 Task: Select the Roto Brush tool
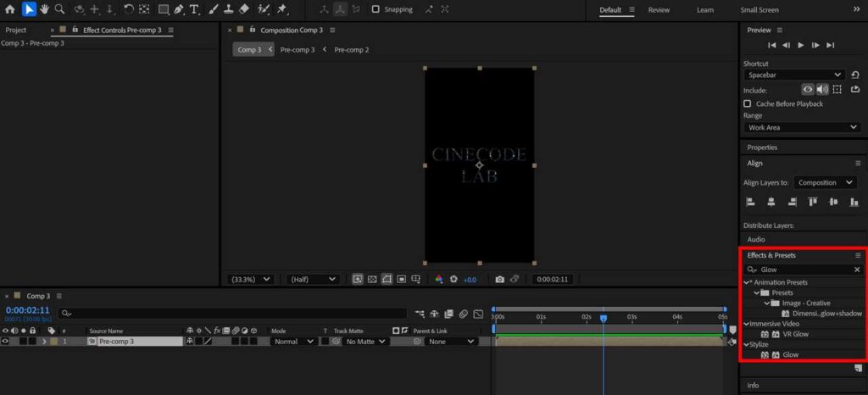264,9
